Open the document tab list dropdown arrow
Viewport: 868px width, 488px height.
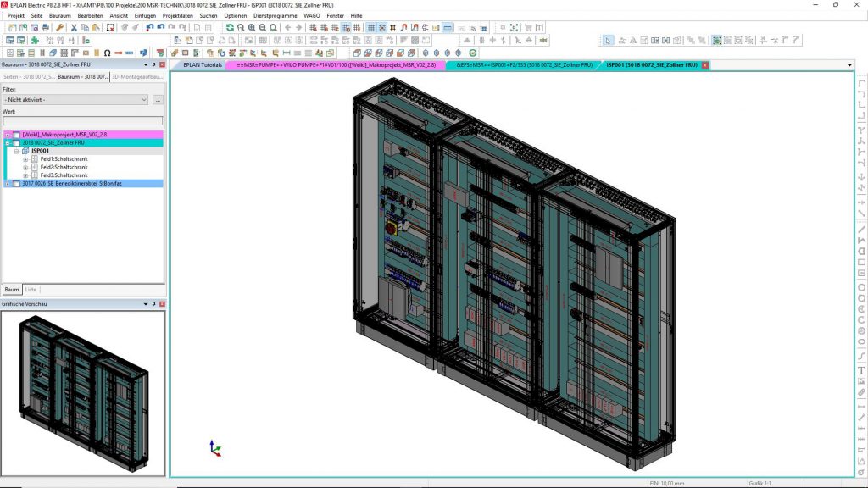pos(849,64)
